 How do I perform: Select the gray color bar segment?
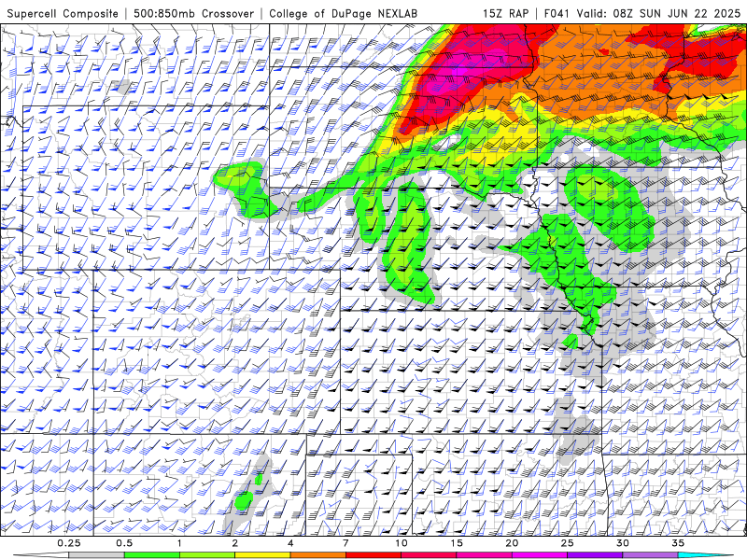(x=97, y=555)
